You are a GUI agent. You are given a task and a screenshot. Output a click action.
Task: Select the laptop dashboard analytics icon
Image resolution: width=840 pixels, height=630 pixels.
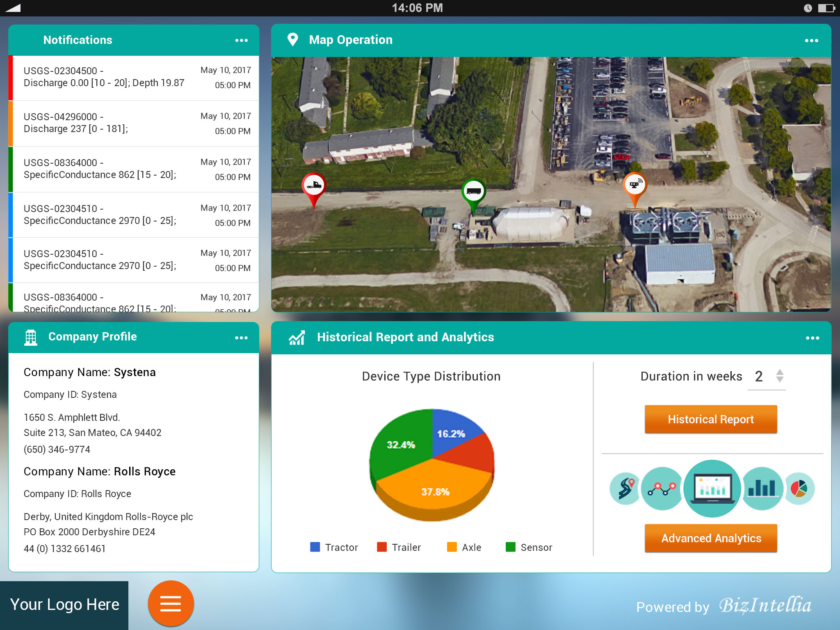click(712, 488)
